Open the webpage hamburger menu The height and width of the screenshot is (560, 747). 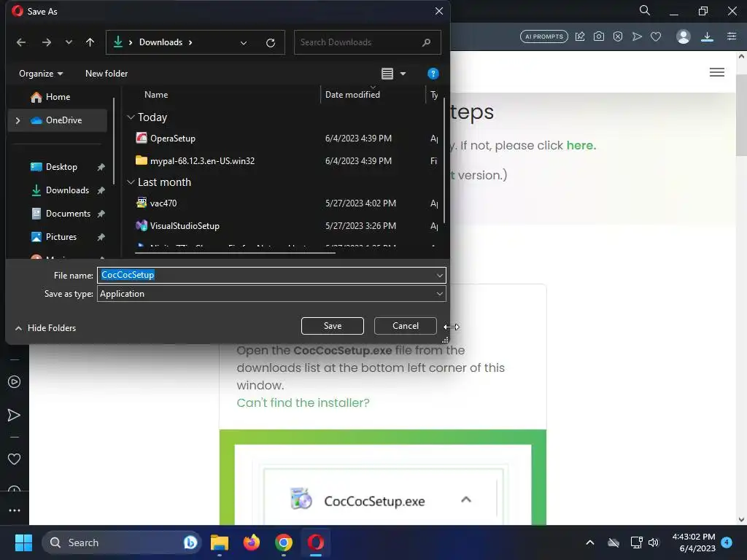coord(717,72)
